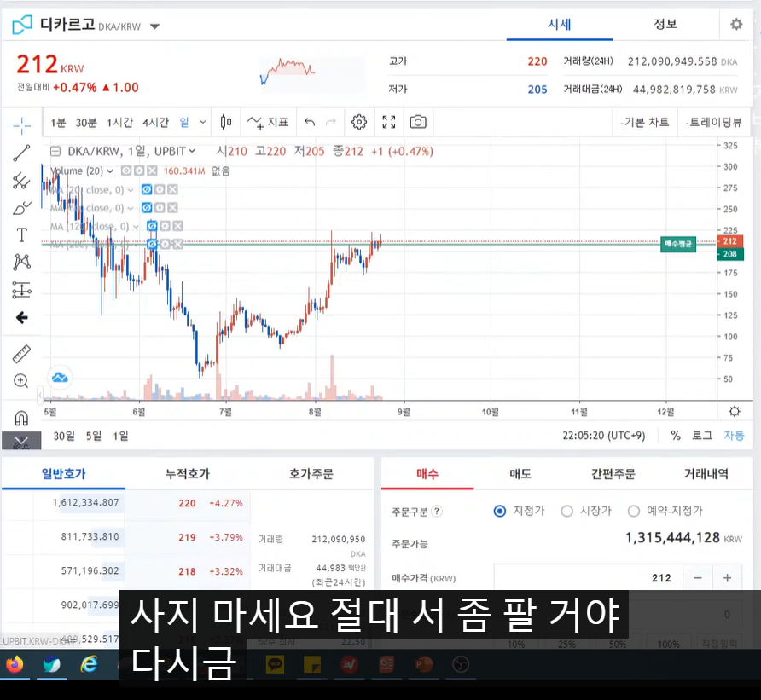The height and width of the screenshot is (700, 761).
Task: Select the 시장가 order type radio
Action: pos(566,511)
